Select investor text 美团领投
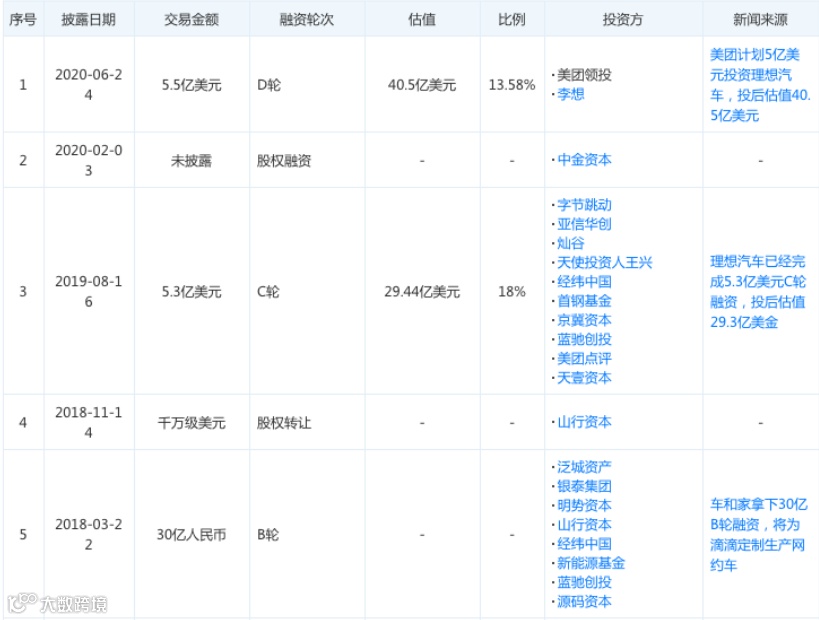The height and width of the screenshot is (620, 819). [584, 75]
